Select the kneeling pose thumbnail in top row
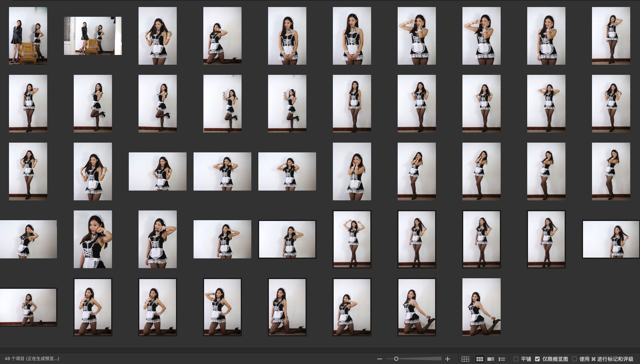 click(x=222, y=35)
